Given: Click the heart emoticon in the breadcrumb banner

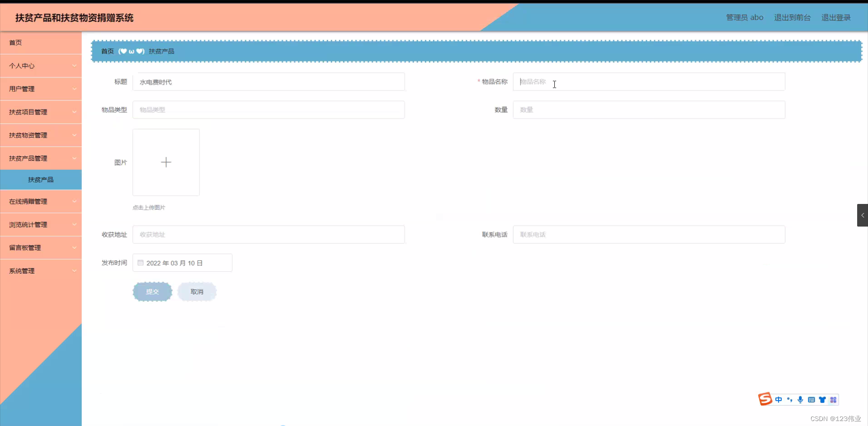Looking at the screenshot, I should coord(123,51).
